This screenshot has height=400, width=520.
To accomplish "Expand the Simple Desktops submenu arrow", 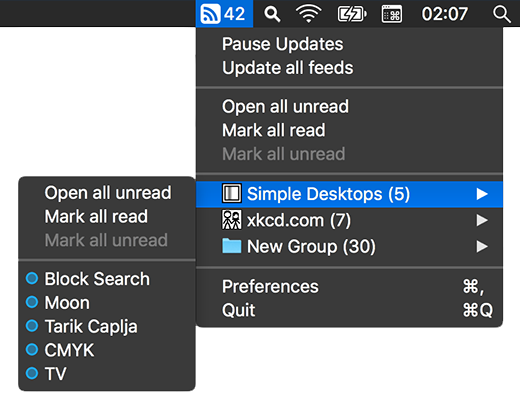I will pos(482,194).
